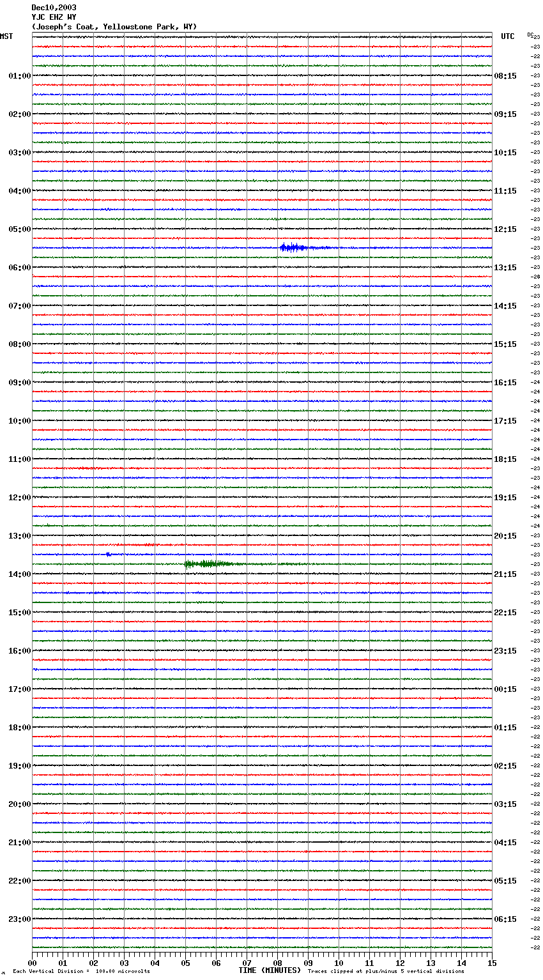Select the YJC EHZ WY station code
This screenshot has width=543, height=980.
(54, 17)
